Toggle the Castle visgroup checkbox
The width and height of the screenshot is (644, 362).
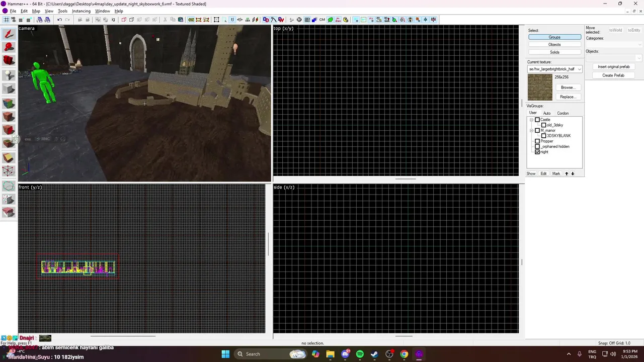(537, 120)
